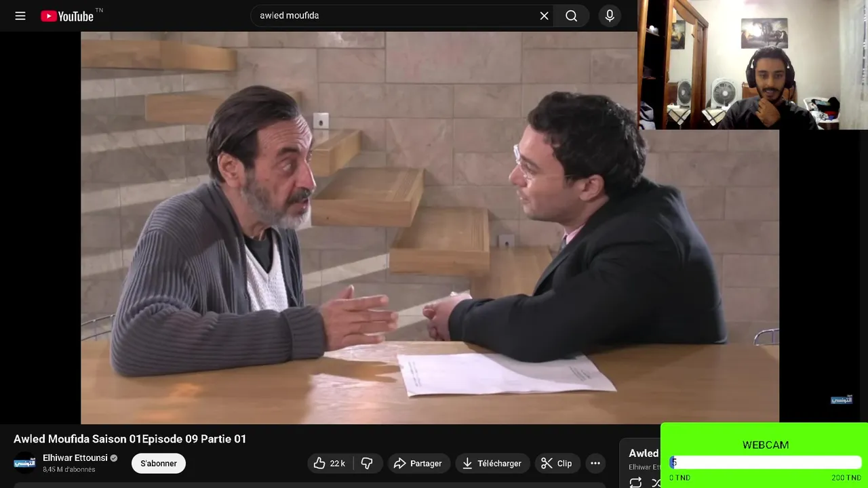Open the Partager share dialog
Viewport: 868px width, 488px height.
click(418, 464)
